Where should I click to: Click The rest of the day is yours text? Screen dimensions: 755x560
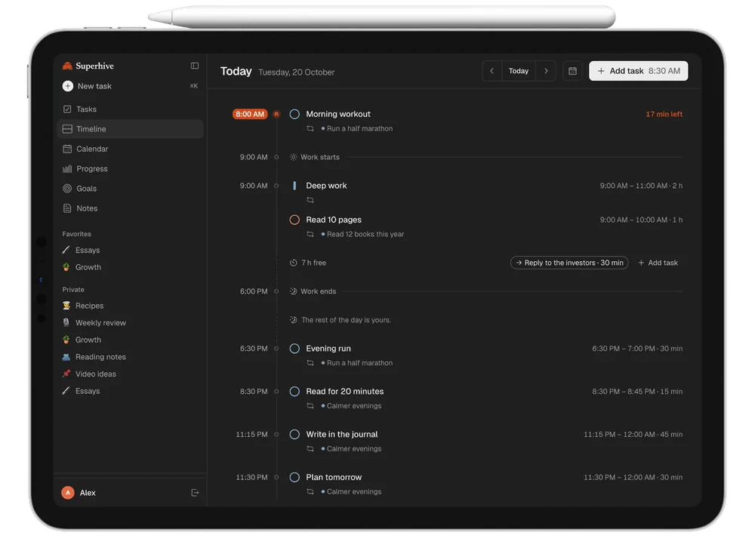pos(347,320)
